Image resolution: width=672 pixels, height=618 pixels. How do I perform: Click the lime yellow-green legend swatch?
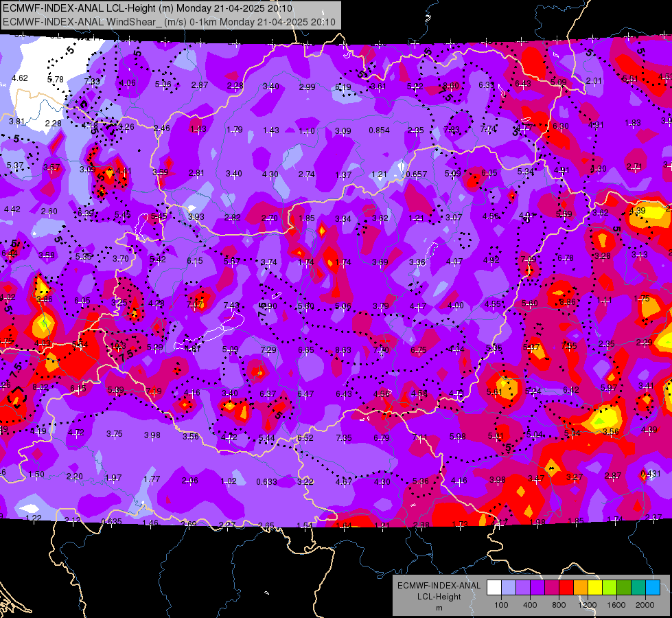[610, 588]
